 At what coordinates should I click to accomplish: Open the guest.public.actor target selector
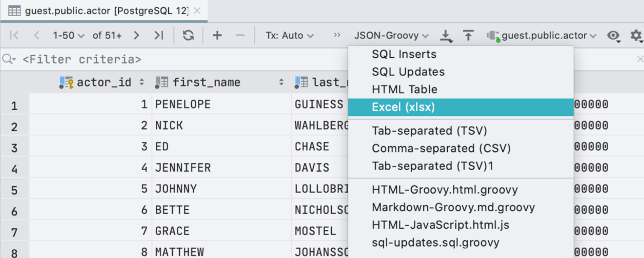coord(543,35)
